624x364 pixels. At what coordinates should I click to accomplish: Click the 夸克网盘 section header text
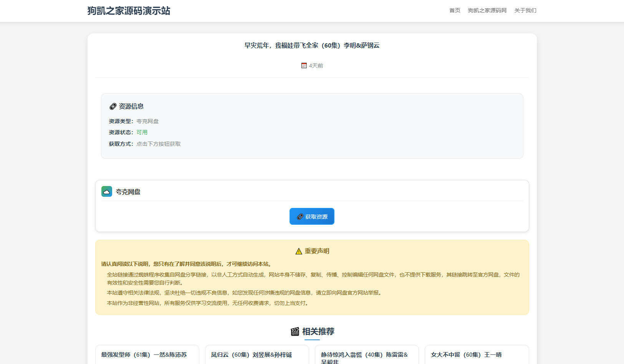click(128, 192)
